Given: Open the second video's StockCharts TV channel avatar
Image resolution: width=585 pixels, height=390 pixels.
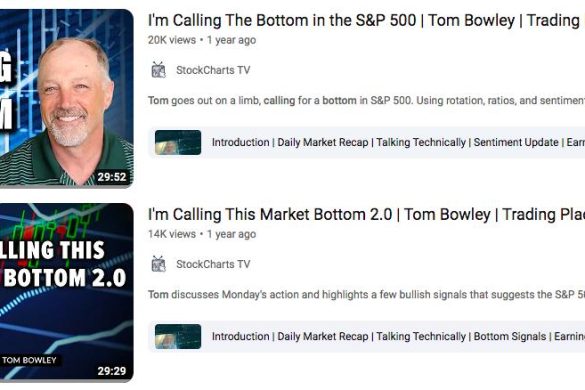Looking at the screenshot, I should [x=159, y=264].
